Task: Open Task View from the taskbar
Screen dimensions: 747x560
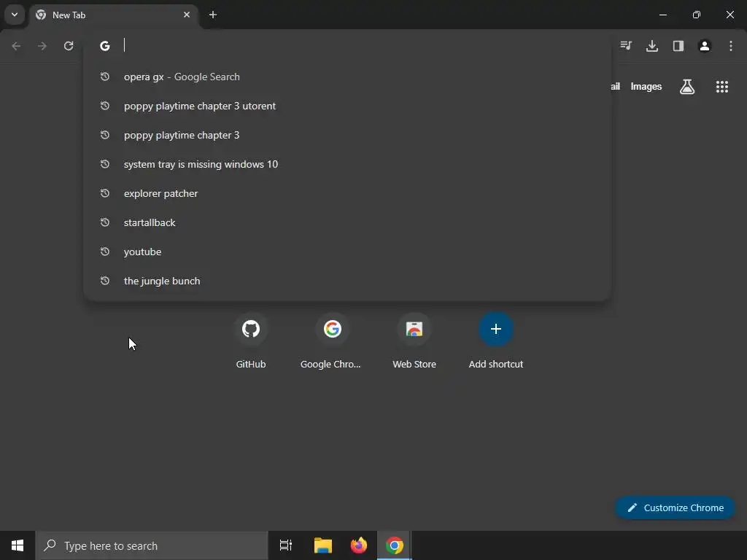Action: [286, 545]
